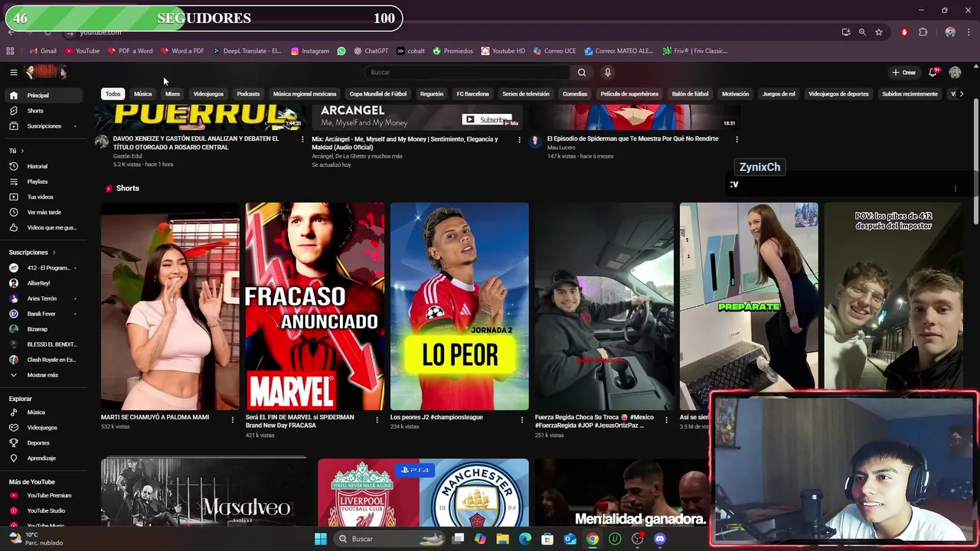
Task: Open the YouTube hamburger guide menu
Action: point(13,72)
